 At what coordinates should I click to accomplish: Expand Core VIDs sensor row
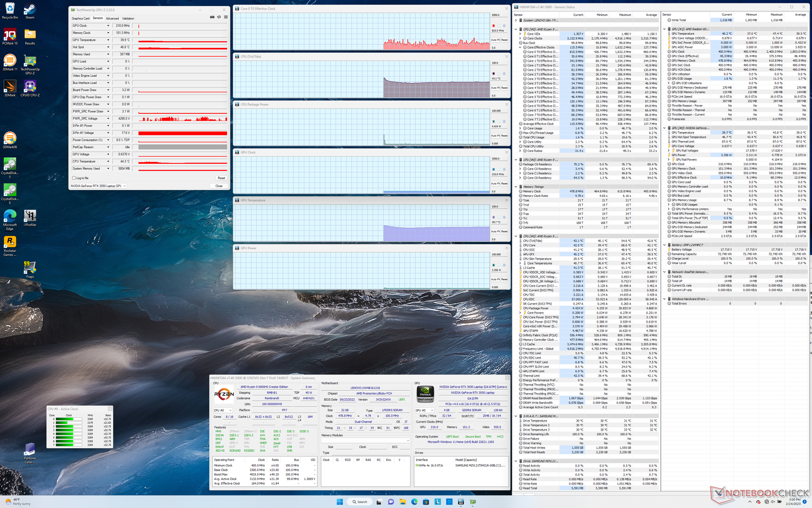pyautogui.click(x=520, y=34)
